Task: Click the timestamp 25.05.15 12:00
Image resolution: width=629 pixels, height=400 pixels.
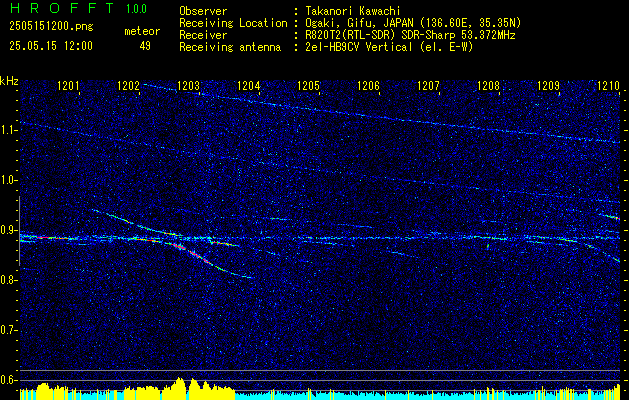Action: pyautogui.click(x=51, y=46)
